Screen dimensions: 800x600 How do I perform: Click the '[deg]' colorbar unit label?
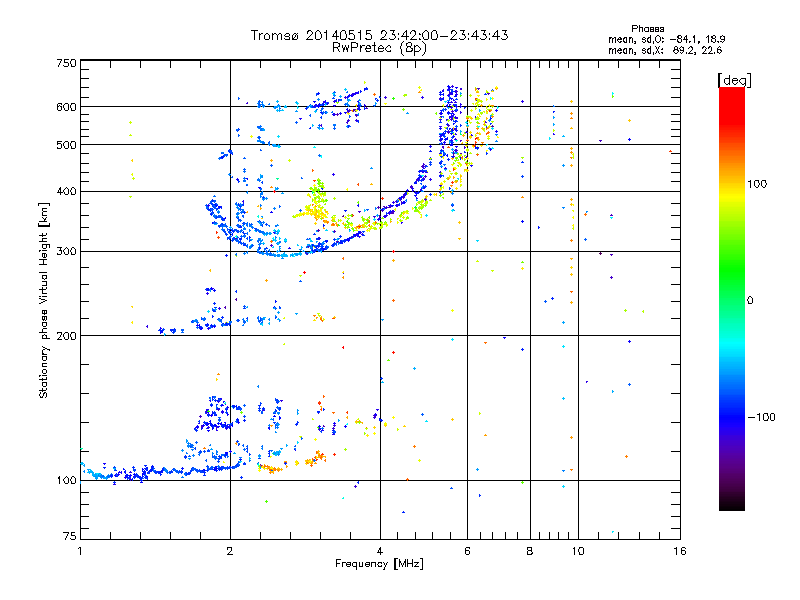click(734, 80)
